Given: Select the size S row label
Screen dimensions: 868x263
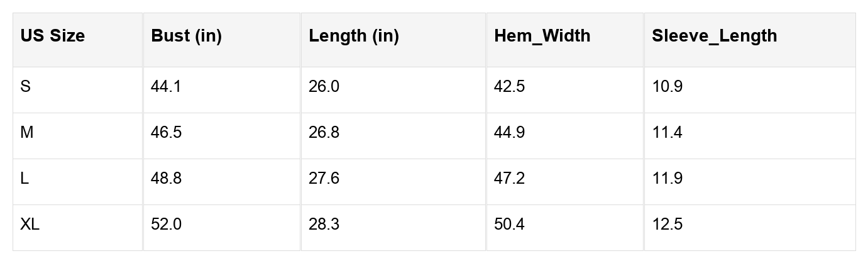Looking at the screenshot, I should click(x=25, y=86).
